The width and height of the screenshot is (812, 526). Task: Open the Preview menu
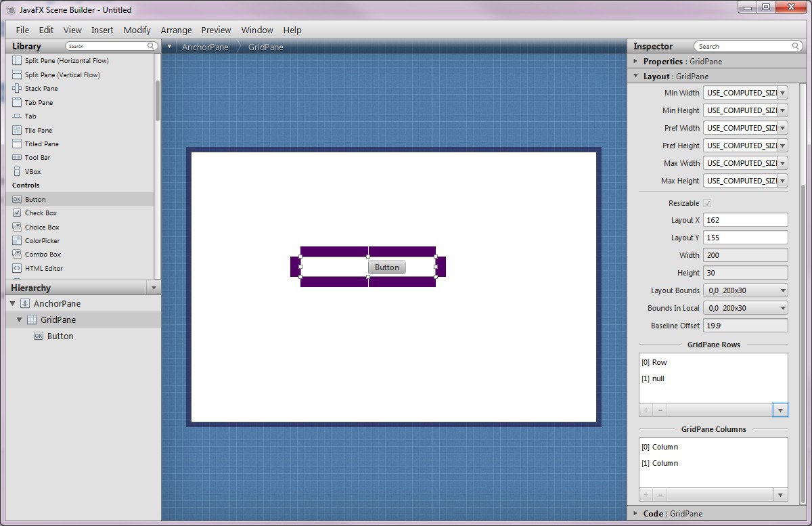tap(216, 30)
